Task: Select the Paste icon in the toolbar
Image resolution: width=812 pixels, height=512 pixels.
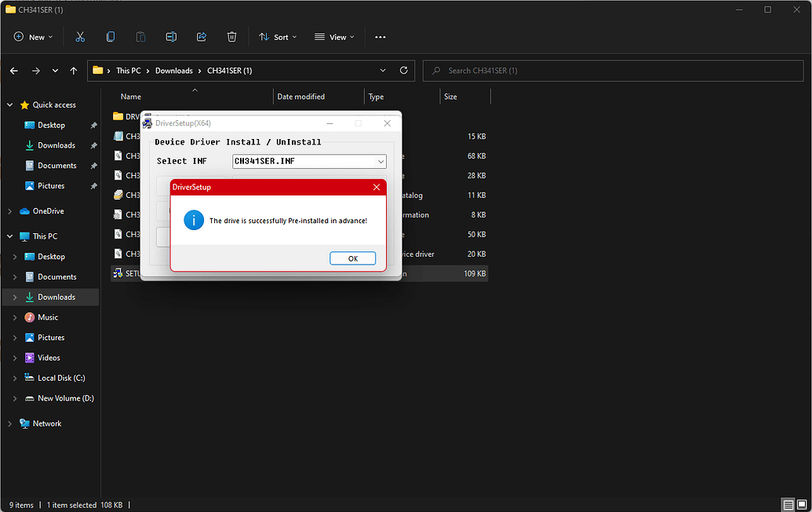Action: (140, 37)
